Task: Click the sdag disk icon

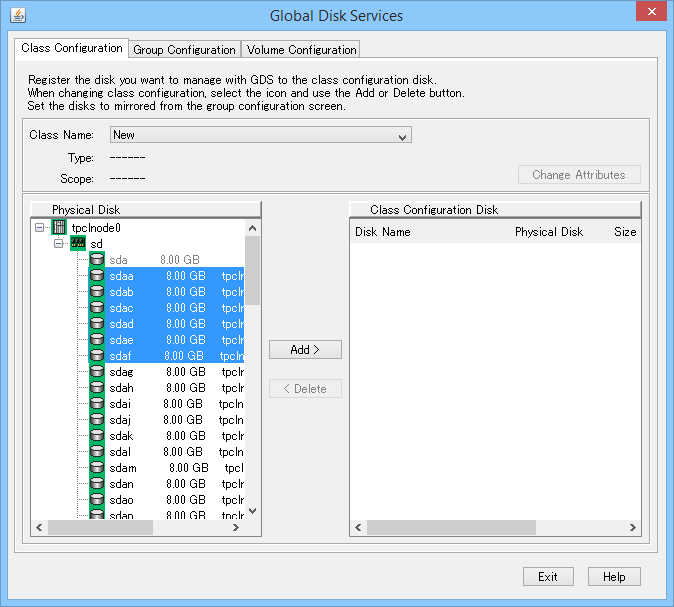Action: coord(97,372)
